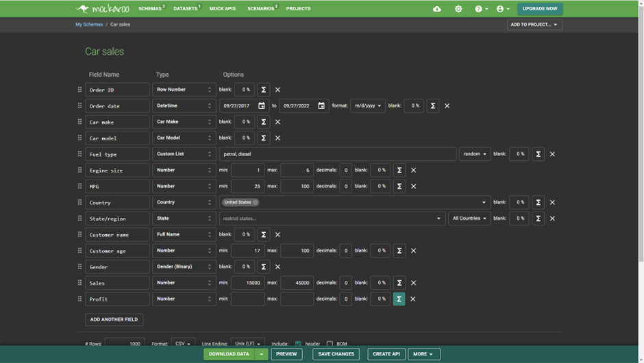Viewport: 644px width, 363px height.
Task: Open date format dropdown m/d/yyyy
Action: click(x=368, y=105)
